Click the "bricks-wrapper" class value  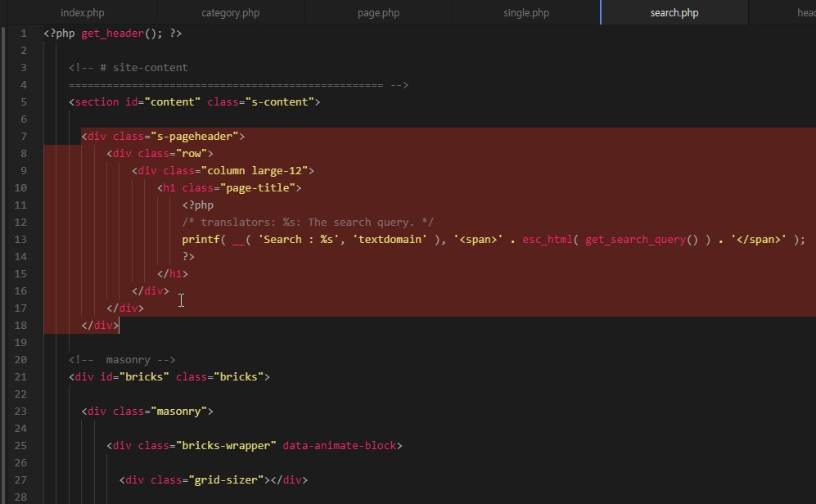point(226,445)
